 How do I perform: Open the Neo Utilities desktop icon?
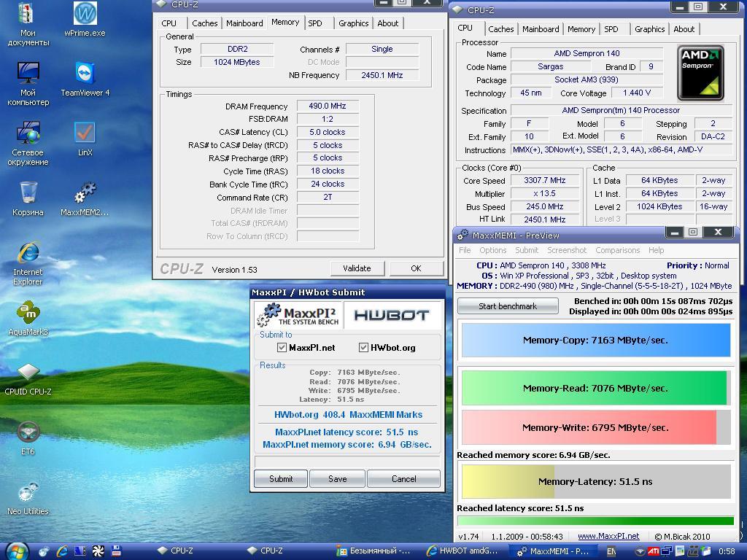[28, 498]
